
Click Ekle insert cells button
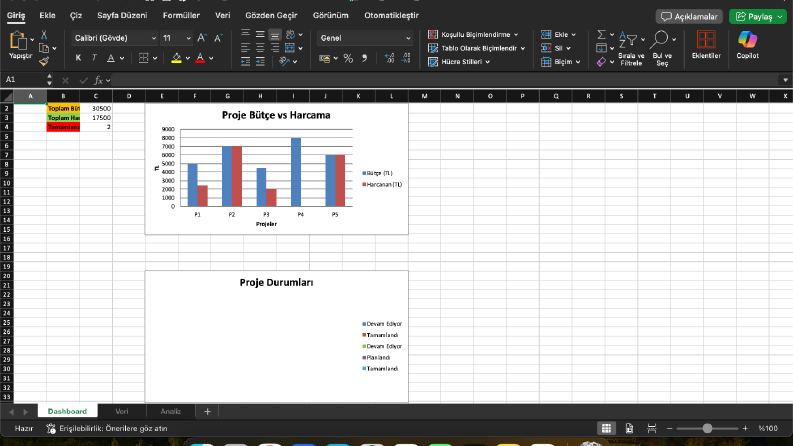558,34
